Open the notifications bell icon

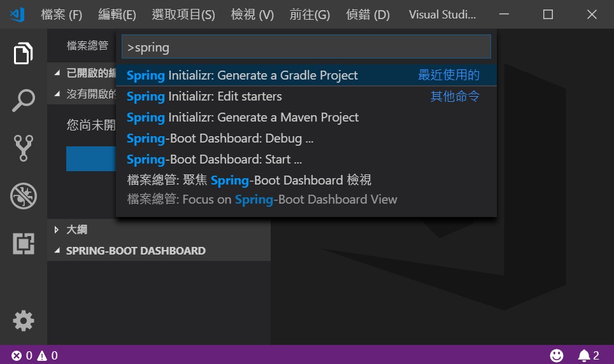(584, 355)
